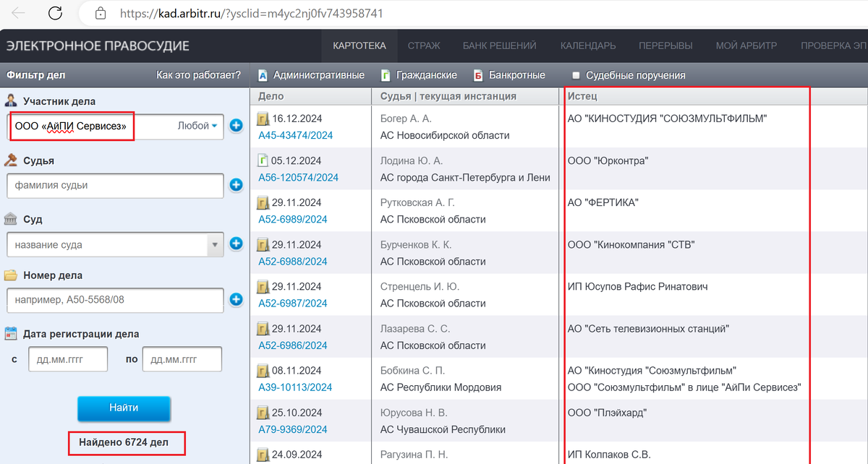This screenshot has width=868, height=464.
Task: Click plaintiff ИП Юсупов Рафис Ринатович
Action: tap(638, 286)
